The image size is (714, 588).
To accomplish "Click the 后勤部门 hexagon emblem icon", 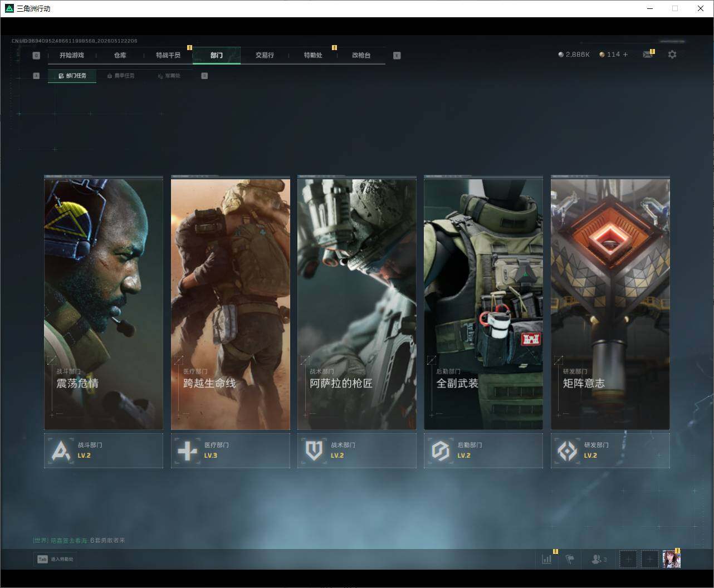I will click(441, 450).
